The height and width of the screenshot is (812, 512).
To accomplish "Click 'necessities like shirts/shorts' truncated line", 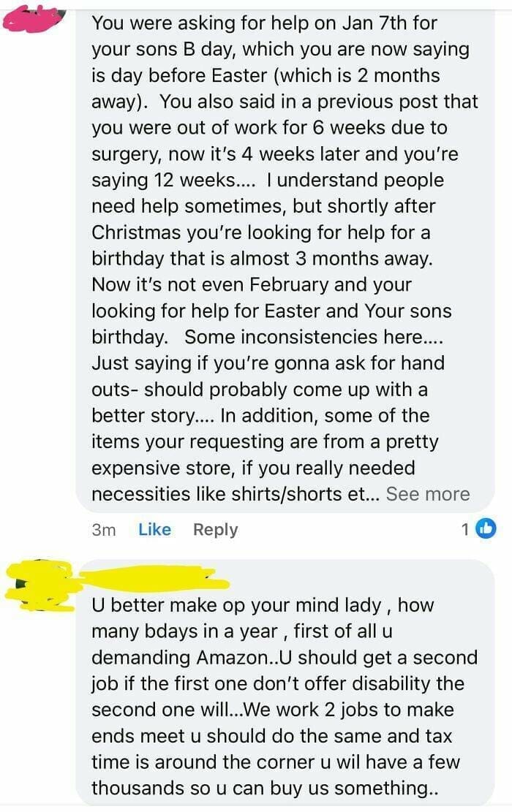I will click(x=227, y=494).
